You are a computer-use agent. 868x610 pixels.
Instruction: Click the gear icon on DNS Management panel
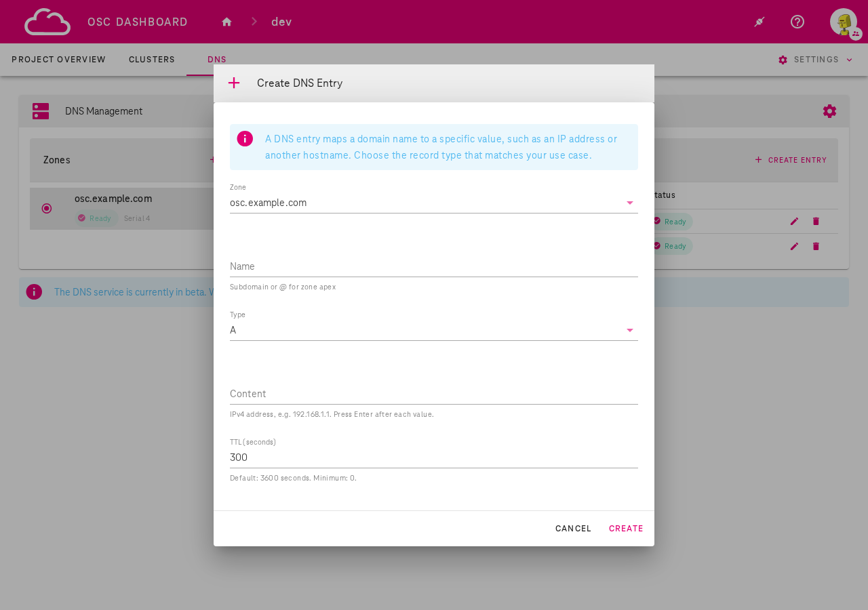point(829,110)
